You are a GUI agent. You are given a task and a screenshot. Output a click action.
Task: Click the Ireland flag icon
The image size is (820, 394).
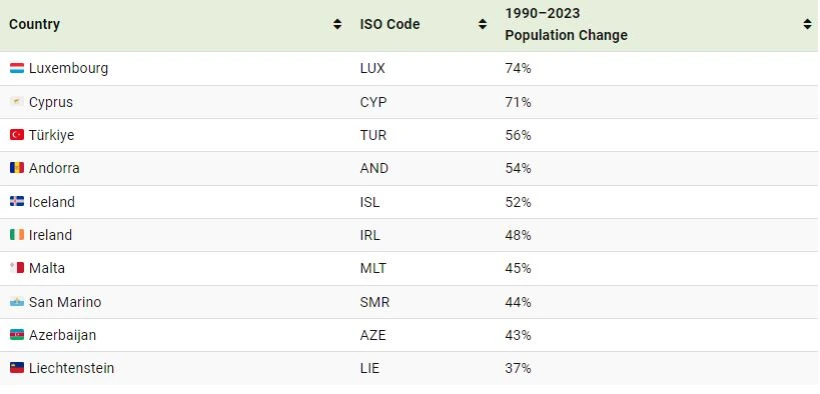coord(17,235)
